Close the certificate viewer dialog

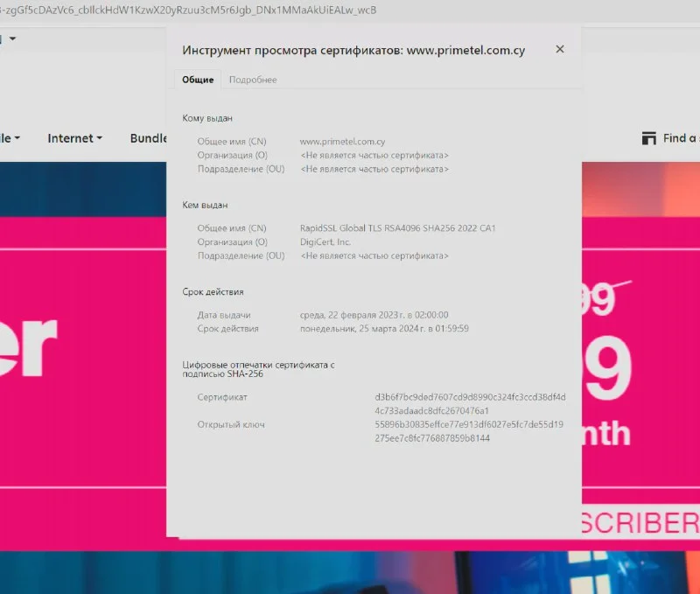pyautogui.click(x=560, y=50)
